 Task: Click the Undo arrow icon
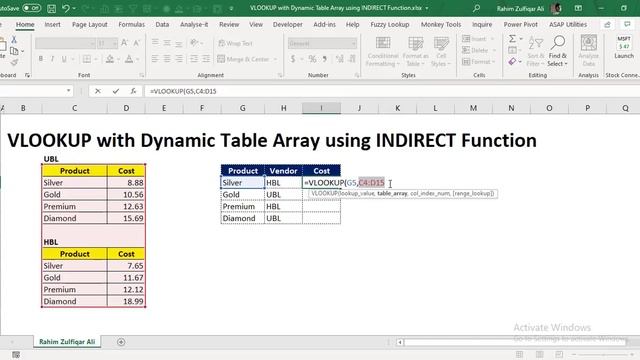66,8
